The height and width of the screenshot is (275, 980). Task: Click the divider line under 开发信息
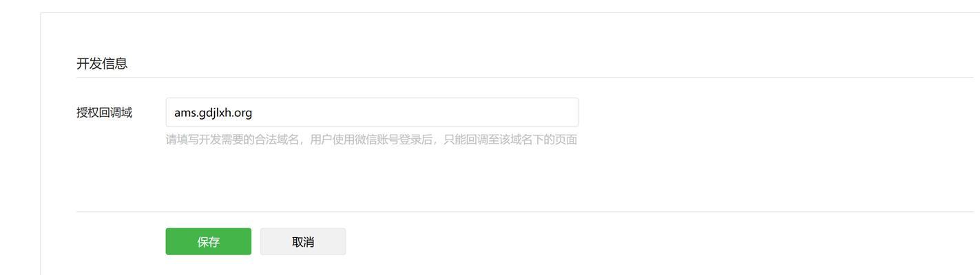click(x=525, y=77)
